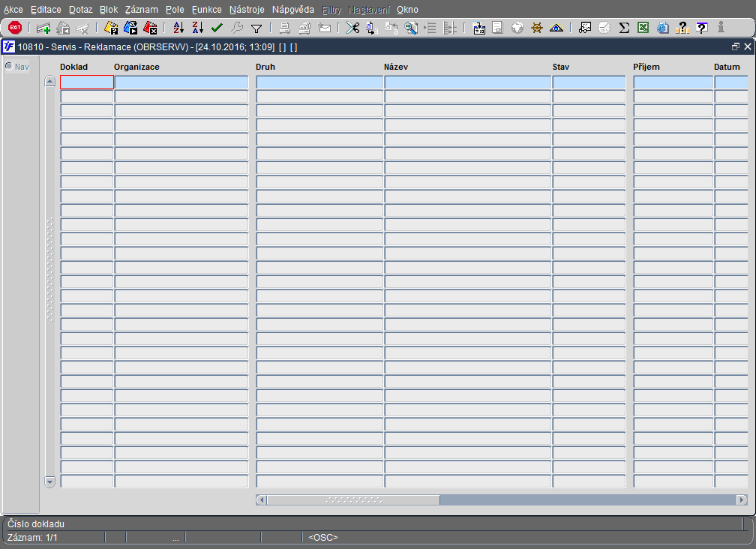Click the horizontal scrollbar right arrow

pos(742,499)
